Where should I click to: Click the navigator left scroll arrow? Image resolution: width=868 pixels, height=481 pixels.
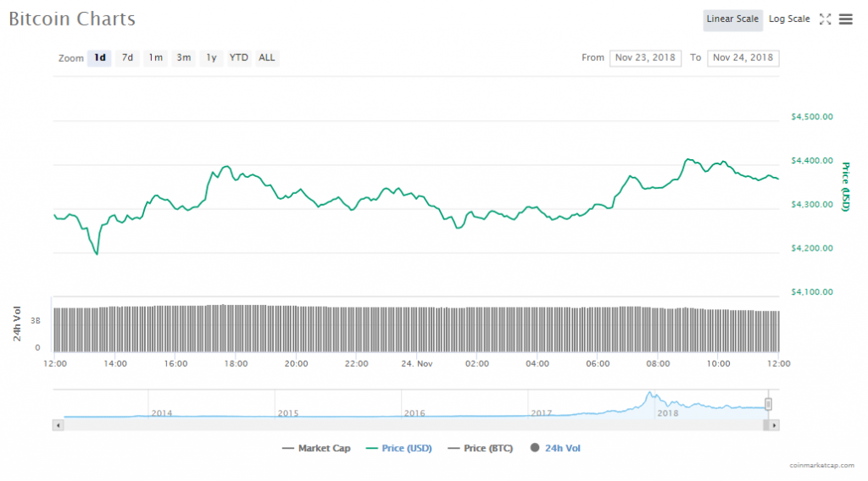point(57,424)
